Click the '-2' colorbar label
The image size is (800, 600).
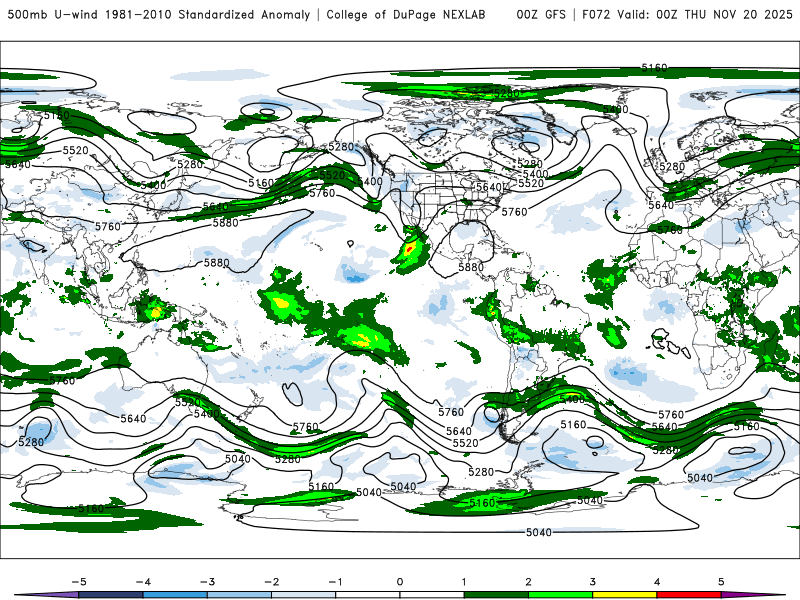pos(272,582)
